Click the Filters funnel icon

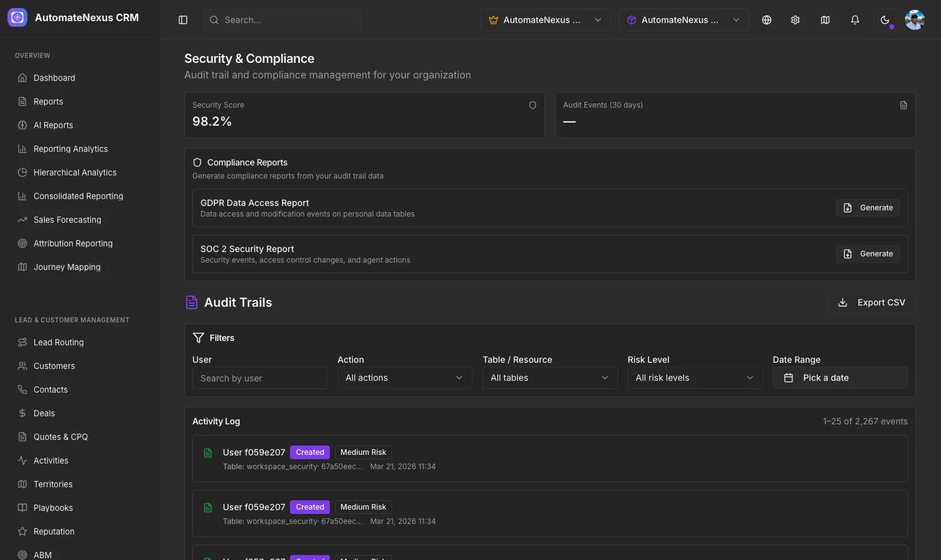point(199,338)
